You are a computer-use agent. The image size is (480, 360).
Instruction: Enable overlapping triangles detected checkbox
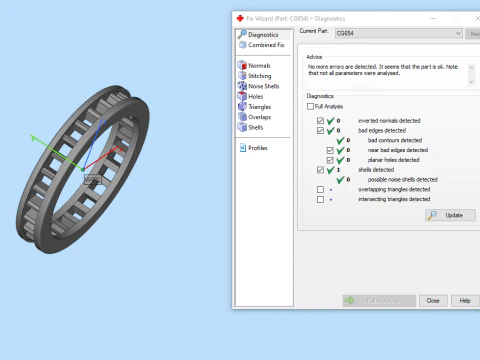coord(320,189)
